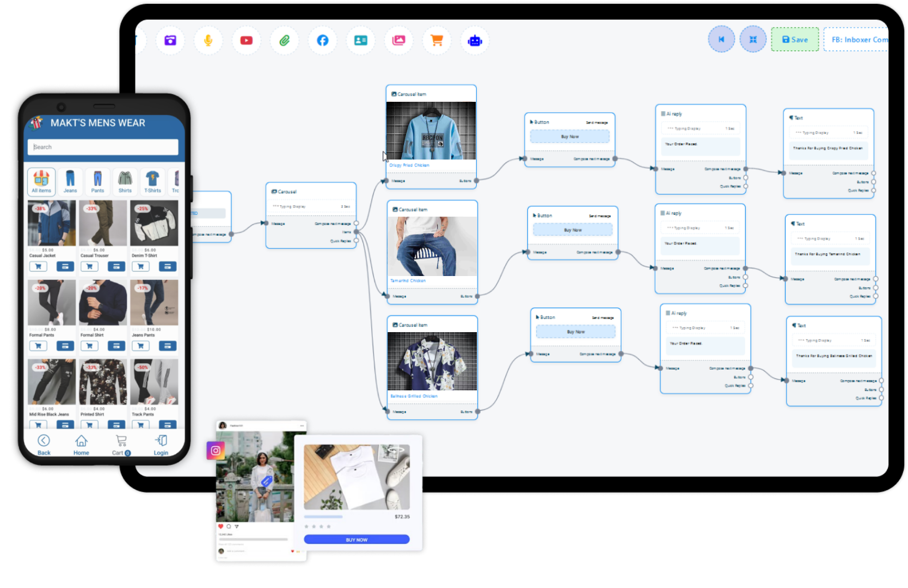Open the T-Shirts category on phone

(x=152, y=181)
